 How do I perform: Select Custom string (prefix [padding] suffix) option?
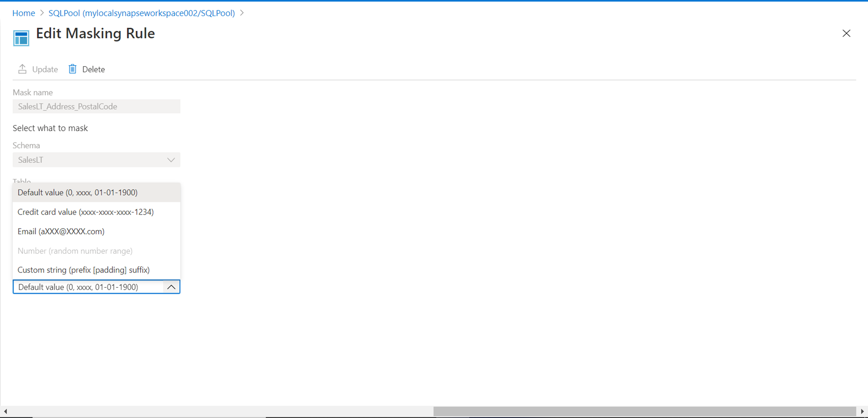pos(96,270)
